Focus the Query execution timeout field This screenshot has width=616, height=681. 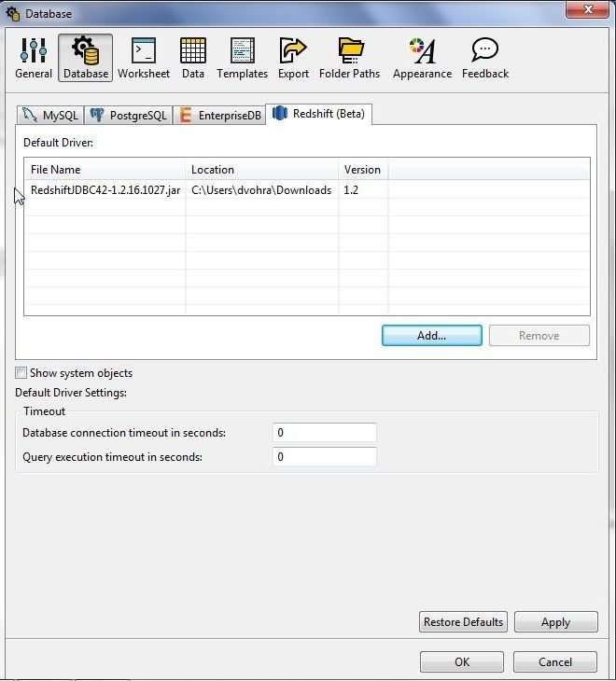pos(325,457)
